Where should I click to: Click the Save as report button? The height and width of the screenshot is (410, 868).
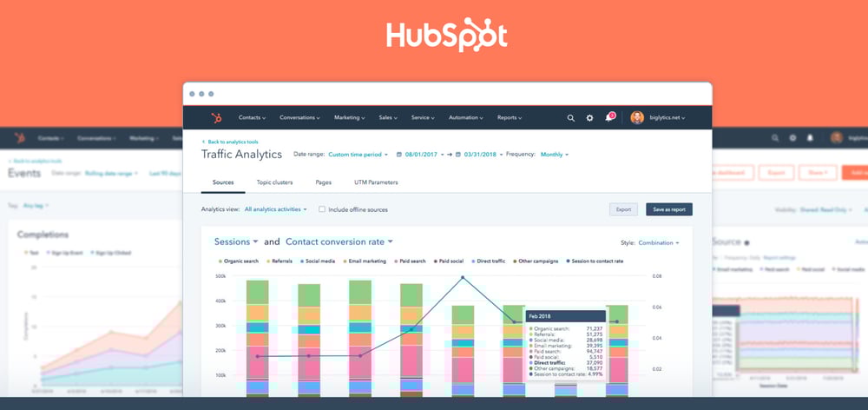(668, 209)
